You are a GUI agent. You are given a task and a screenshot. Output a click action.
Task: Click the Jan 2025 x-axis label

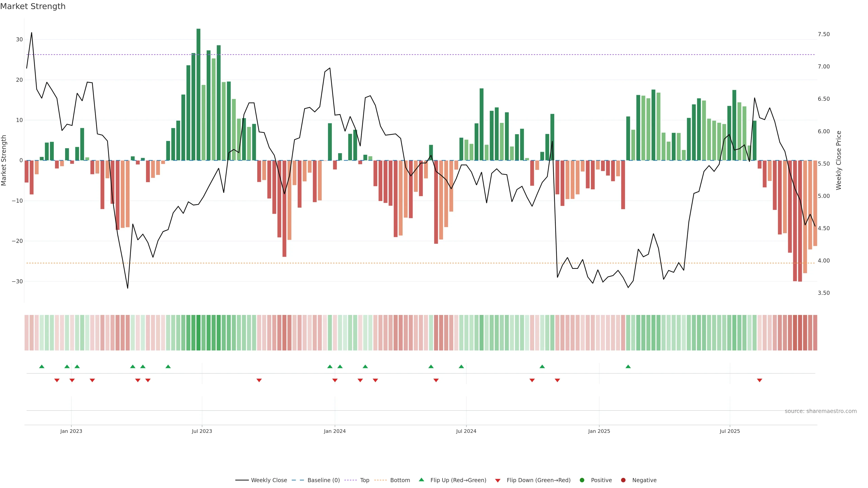599,431
